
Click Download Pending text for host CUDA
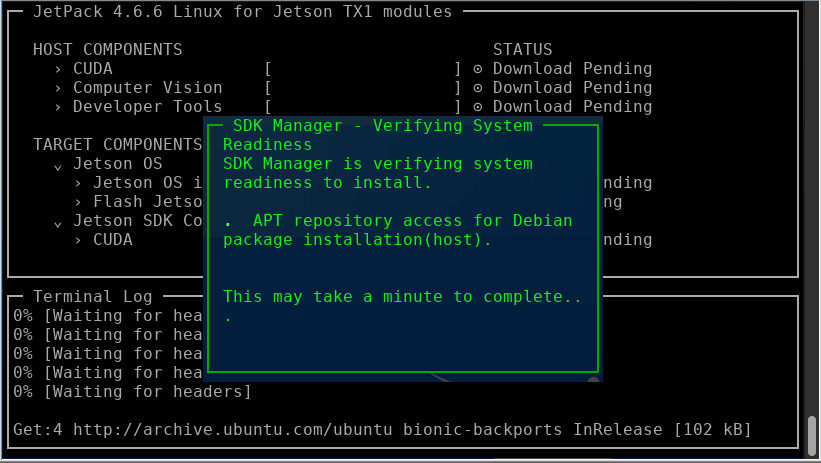pyautogui.click(x=572, y=69)
